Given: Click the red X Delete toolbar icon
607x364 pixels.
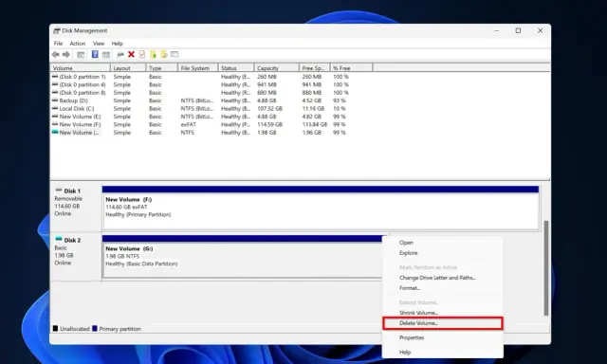Looking at the screenshot, I should [x=131, y=55].
